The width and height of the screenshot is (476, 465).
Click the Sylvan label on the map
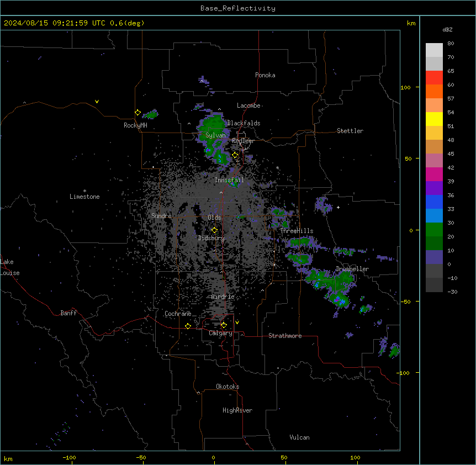coord(215,135)
